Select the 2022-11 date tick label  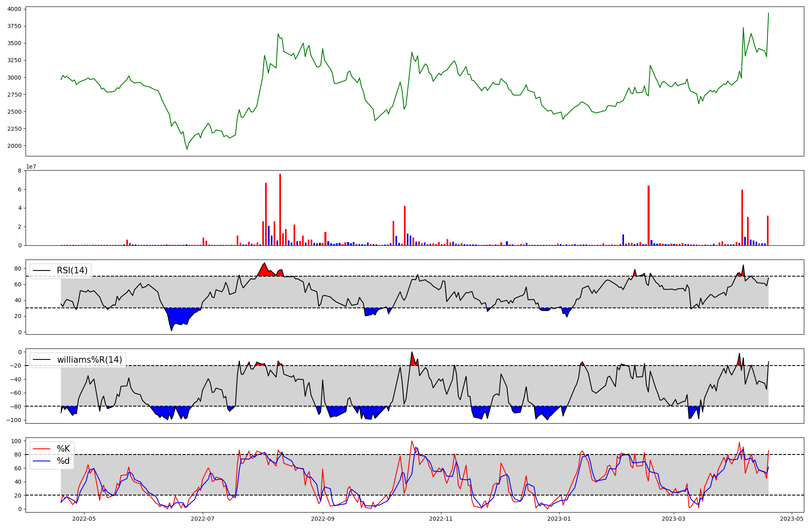point(441,519)
